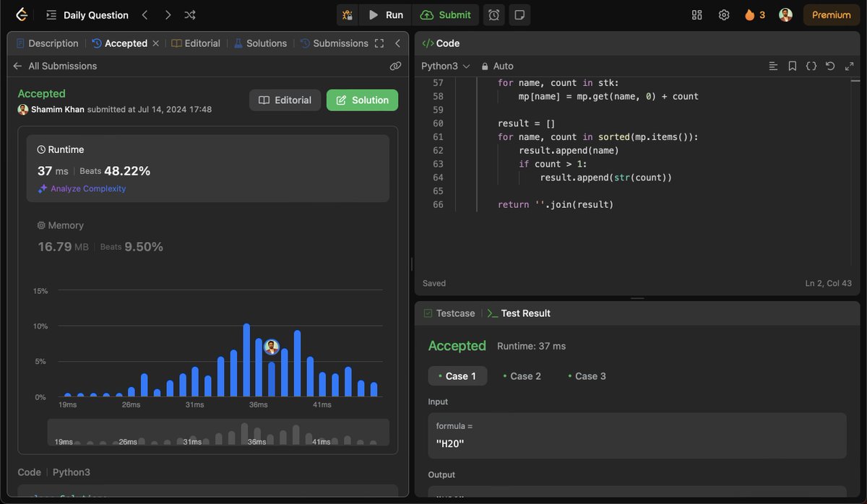Click the Ln 2, Col 43 status text

[x=829, y=283]
